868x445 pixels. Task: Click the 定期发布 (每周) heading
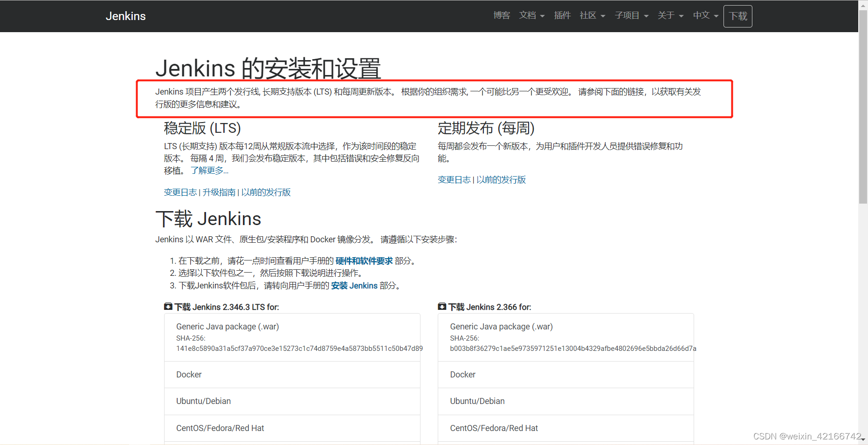click(x=486, y=128)
